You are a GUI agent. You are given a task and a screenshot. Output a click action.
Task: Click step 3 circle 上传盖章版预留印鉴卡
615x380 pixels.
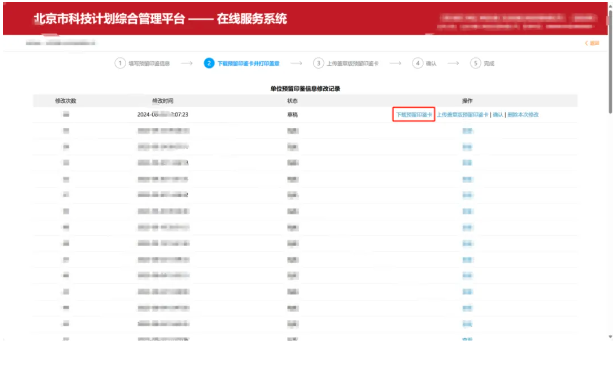pos(318,63)
